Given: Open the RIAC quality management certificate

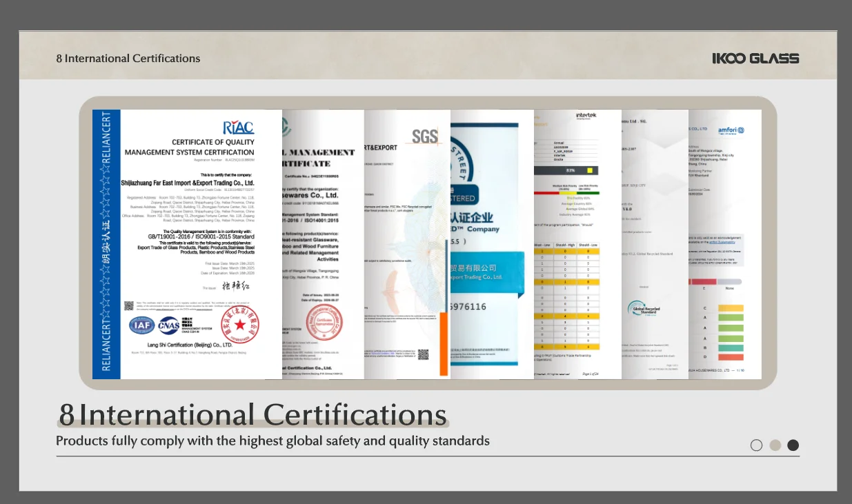Looking at the screenshot, I should (x=188, y=244).
